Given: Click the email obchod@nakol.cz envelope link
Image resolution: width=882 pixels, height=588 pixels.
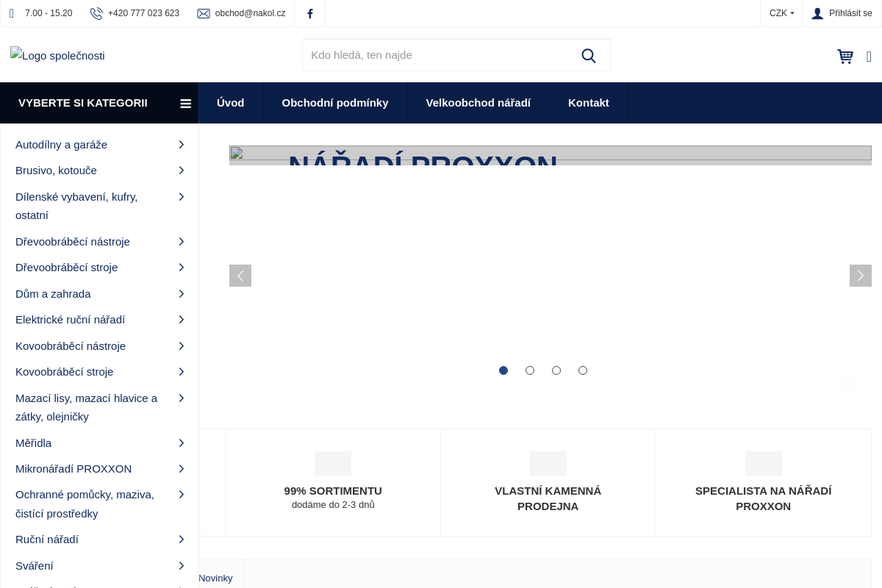Looking at the screenshot, I should (x=241, y=13).
